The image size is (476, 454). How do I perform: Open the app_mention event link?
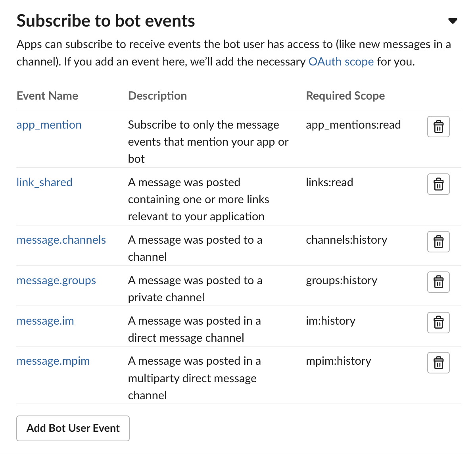49,125
